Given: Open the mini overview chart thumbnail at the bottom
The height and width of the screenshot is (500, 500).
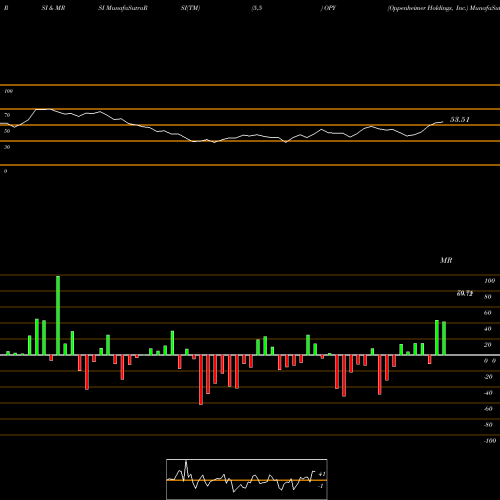Looking at the screenshot, I should [x=247, y=479].
